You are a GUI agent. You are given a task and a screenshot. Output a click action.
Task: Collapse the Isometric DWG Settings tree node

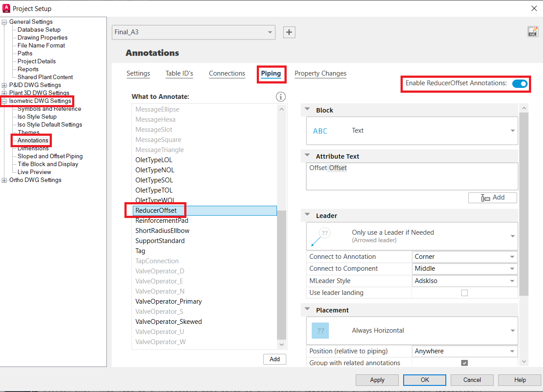[4, 101]
